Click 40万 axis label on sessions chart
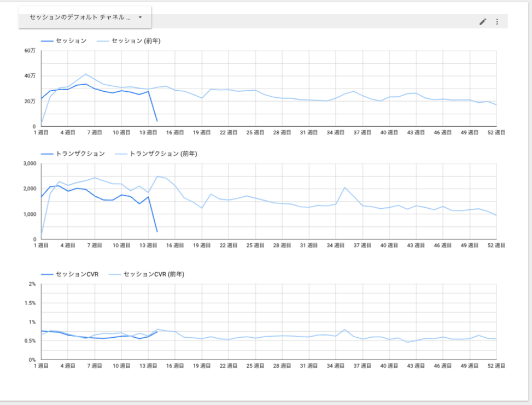Viewport: 532px width, 405px height. point(30,75)
